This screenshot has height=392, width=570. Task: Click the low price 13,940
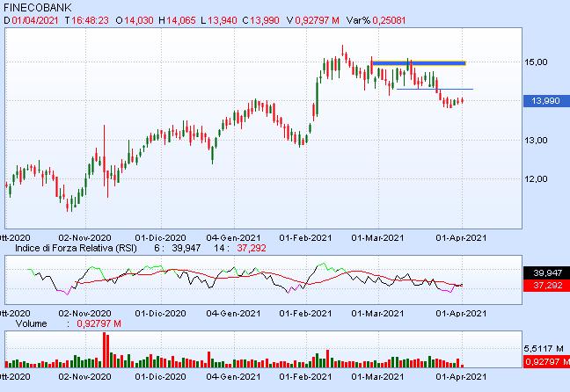[x=223, y=20]
